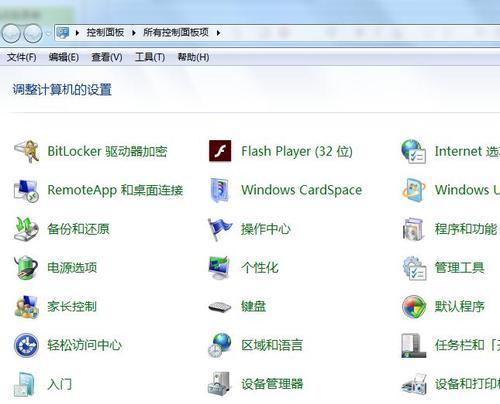The image size is (500, 404).
Task: Click the 键盘 keyboard icon
Action: tap(220, 307)
